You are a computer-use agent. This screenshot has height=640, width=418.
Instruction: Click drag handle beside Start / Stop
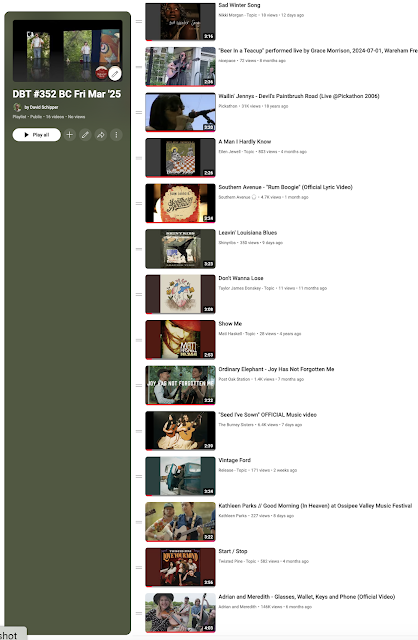(x=139, y=567)
